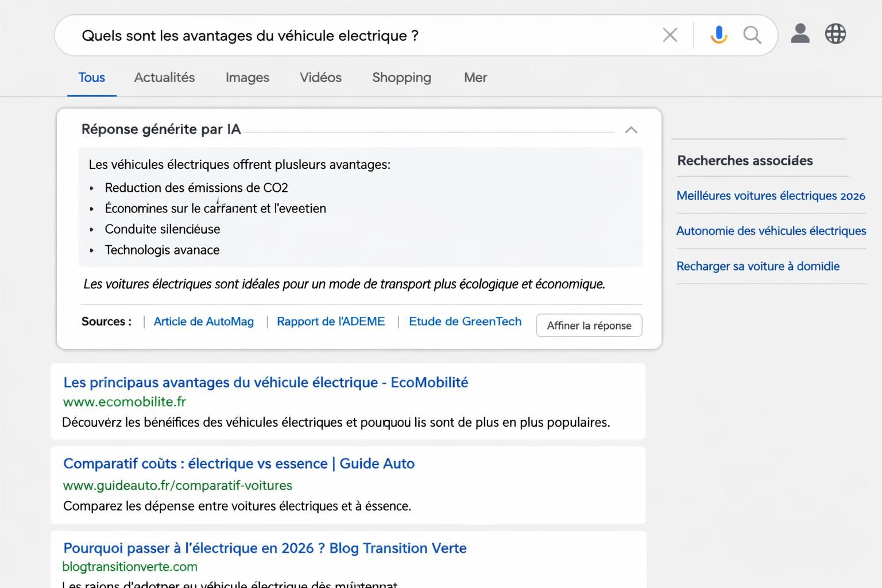Screen dimensions: 882x588
Task: Open the user profile icon
Action: [800, 33]
